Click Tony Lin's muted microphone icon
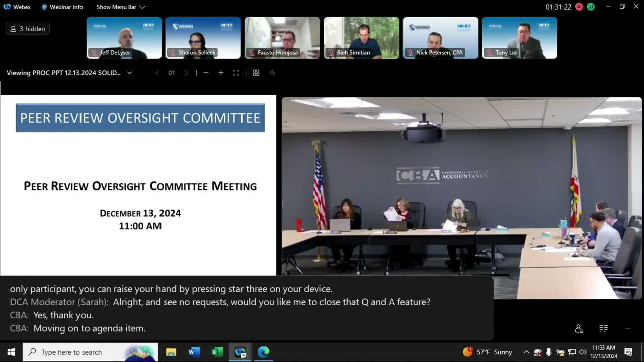Image resolution: width=644 pixels, height=362 pixels. pos(489,52)
